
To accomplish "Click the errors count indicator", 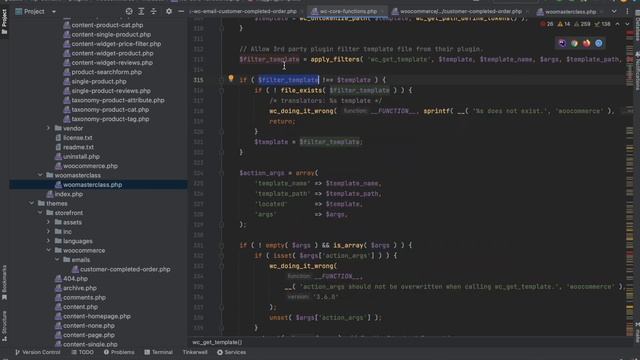I will (x=547, y=24).
